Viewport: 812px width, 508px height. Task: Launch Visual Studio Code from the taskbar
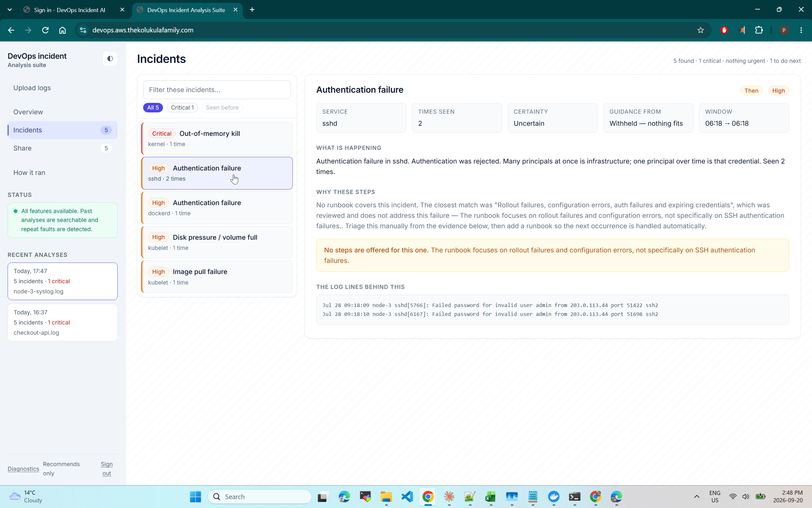407,497
